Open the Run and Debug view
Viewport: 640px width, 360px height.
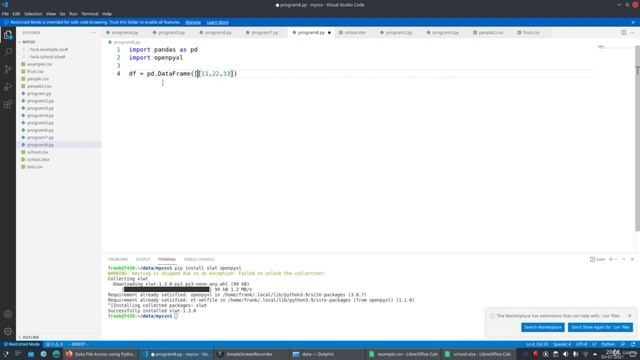click(x=8, y=87)
